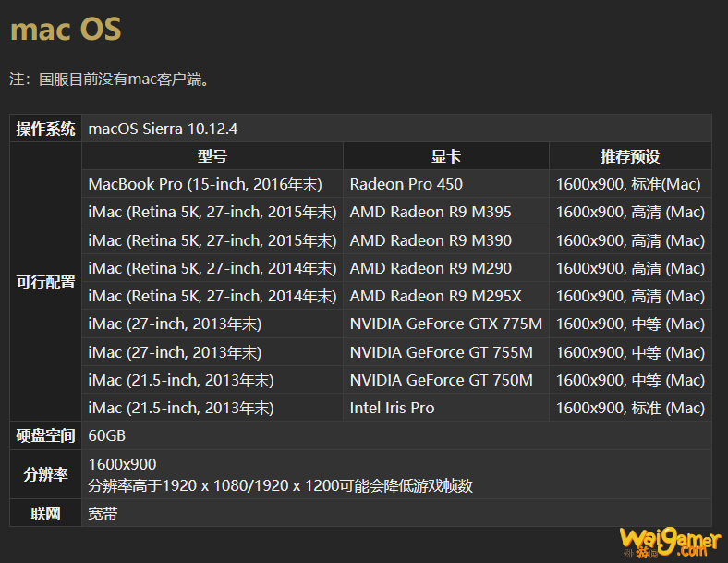The height and width of the screenshot is (563, 728).
Task: Select "1600x900, 中等 (Mac)" in GT 750M row
Action: click(x=630, y=380)
